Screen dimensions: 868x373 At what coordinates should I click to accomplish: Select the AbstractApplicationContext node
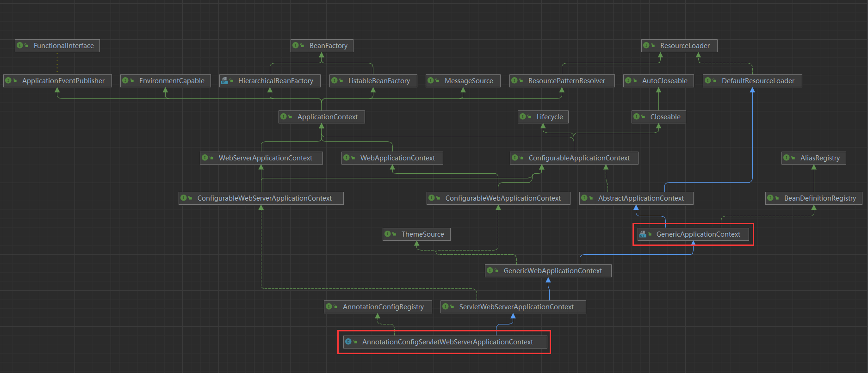636,198
